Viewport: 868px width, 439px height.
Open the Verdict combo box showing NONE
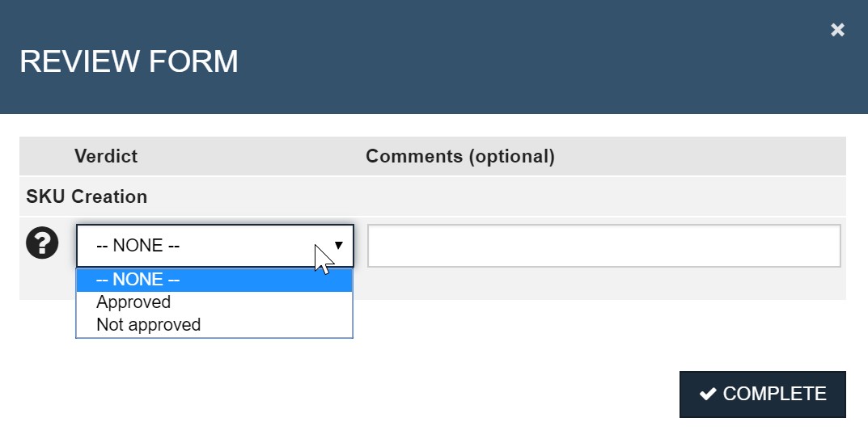(x=202, y=245)
